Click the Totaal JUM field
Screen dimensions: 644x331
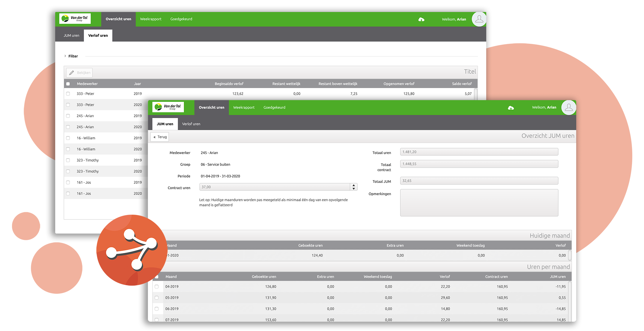[479, 181]
